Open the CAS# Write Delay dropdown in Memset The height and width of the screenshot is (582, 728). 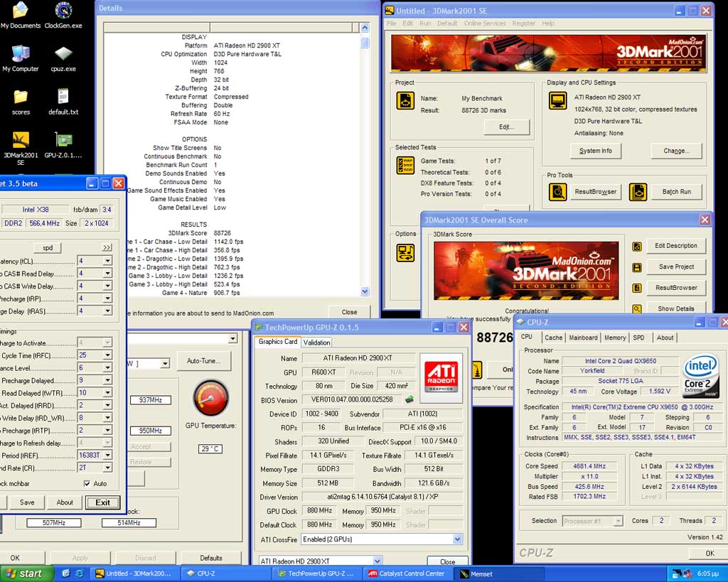tap(107, 286)
